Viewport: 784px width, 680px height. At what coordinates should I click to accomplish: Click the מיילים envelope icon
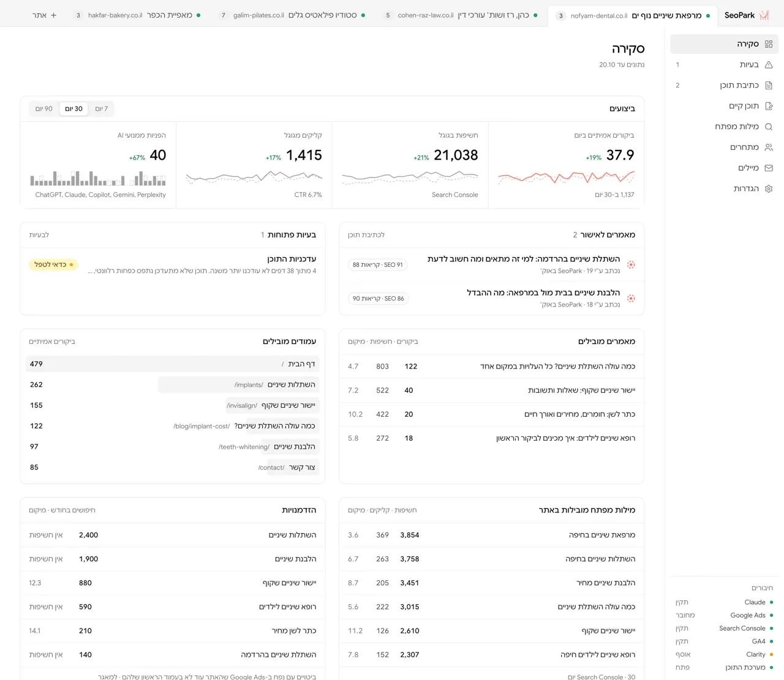tap(769, 168)
